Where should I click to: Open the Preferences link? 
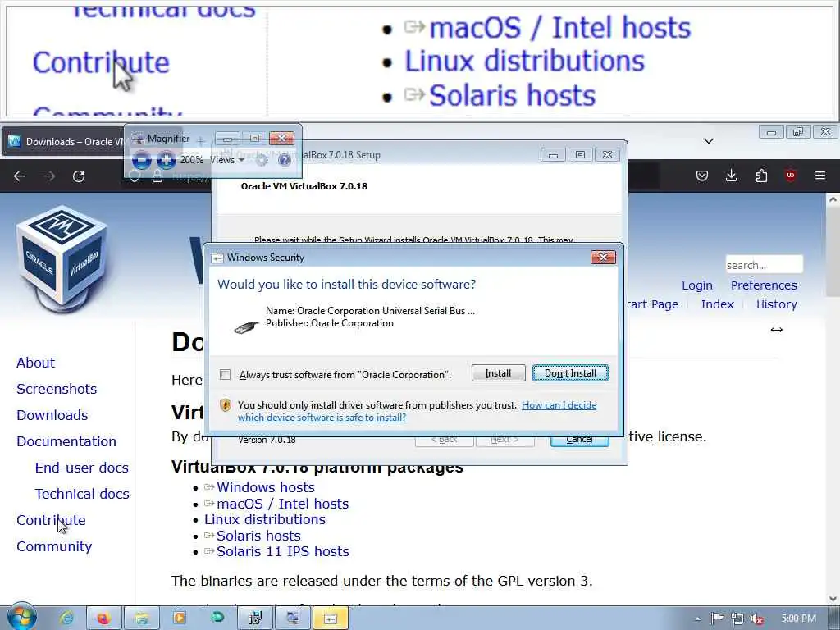coord(764,285)
